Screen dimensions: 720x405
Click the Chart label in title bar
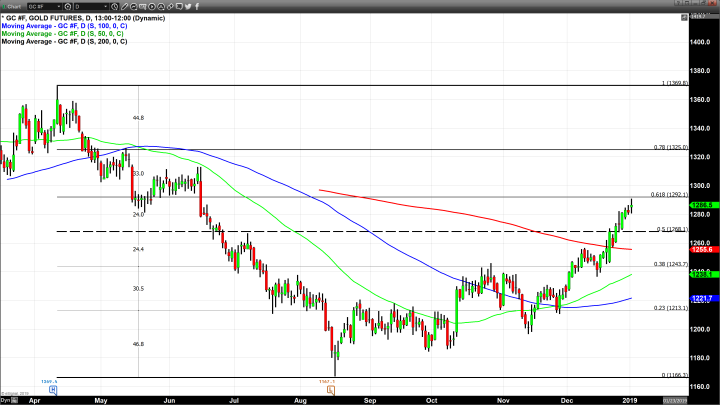pyautogui.click(x=12, y=6)
